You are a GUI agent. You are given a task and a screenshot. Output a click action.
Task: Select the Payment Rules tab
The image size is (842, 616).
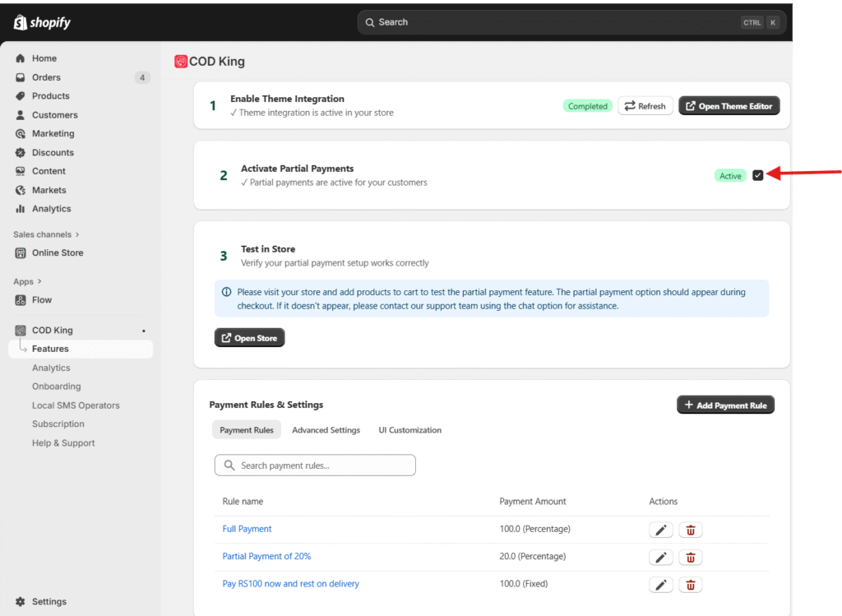point(246,430)
